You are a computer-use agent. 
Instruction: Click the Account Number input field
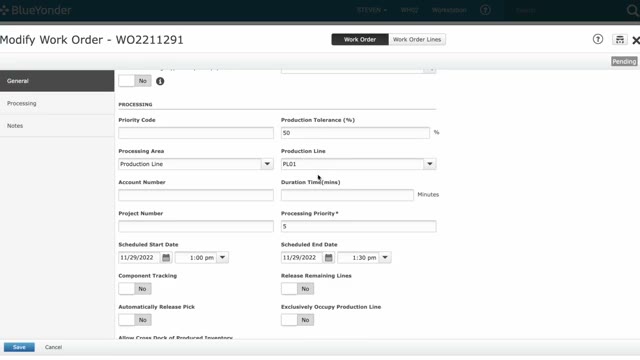[196, 195]
